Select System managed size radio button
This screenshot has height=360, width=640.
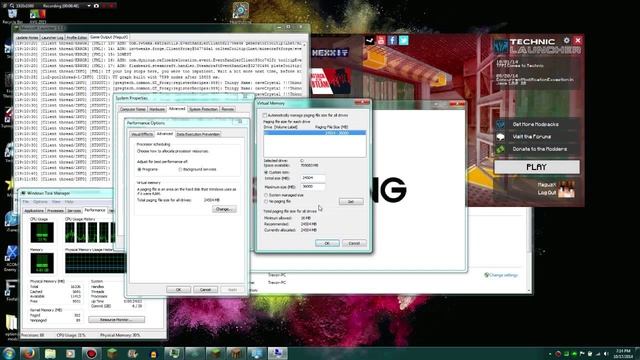coord(266,196)
